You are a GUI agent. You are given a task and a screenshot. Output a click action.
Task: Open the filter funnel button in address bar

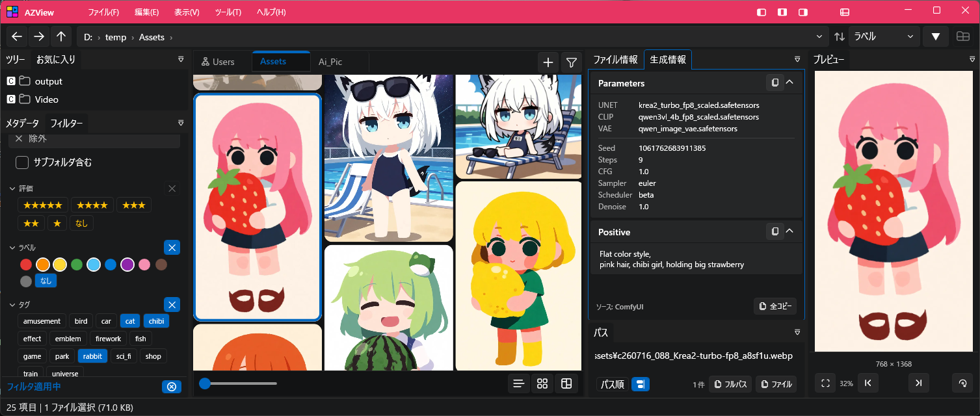point(935,37)
